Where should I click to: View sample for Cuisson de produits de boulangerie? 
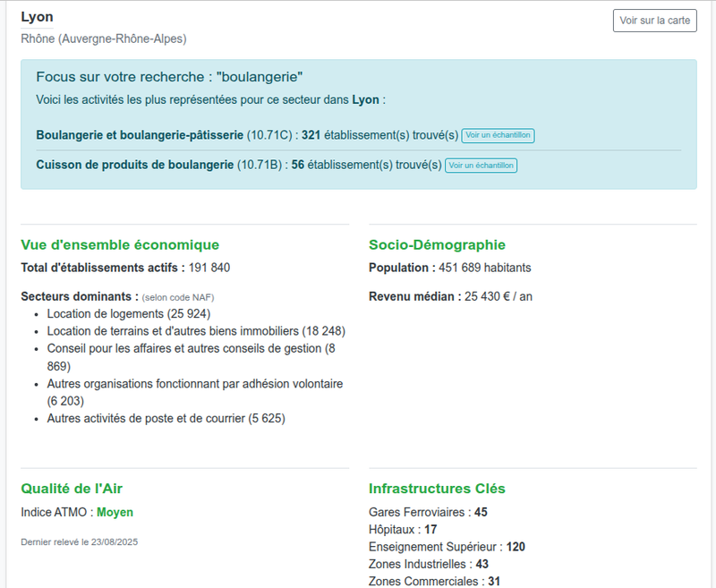click(481, 166)
